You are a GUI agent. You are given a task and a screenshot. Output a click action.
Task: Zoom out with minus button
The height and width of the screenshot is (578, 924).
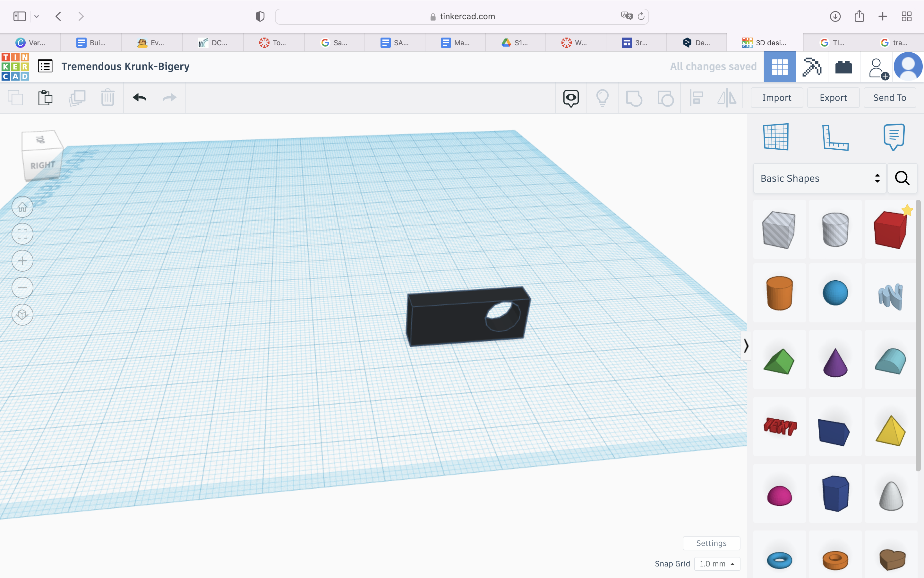[x=22, y=287]
